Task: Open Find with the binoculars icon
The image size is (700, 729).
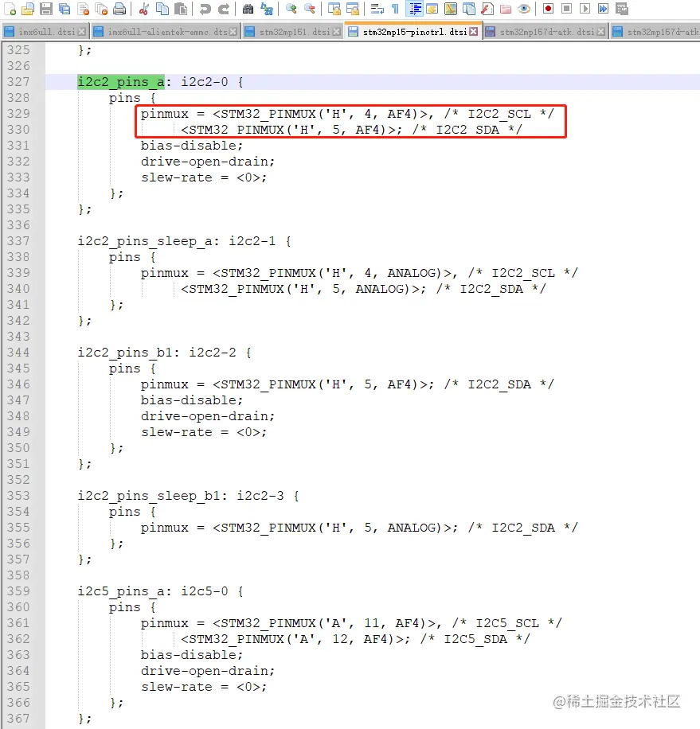Action: 248,9
